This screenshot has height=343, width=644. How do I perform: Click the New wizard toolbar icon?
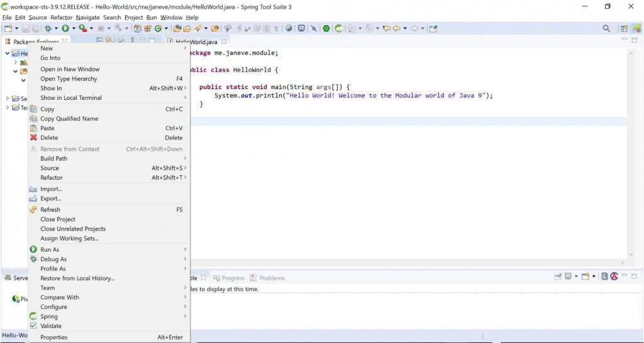[x=8, y=28]
